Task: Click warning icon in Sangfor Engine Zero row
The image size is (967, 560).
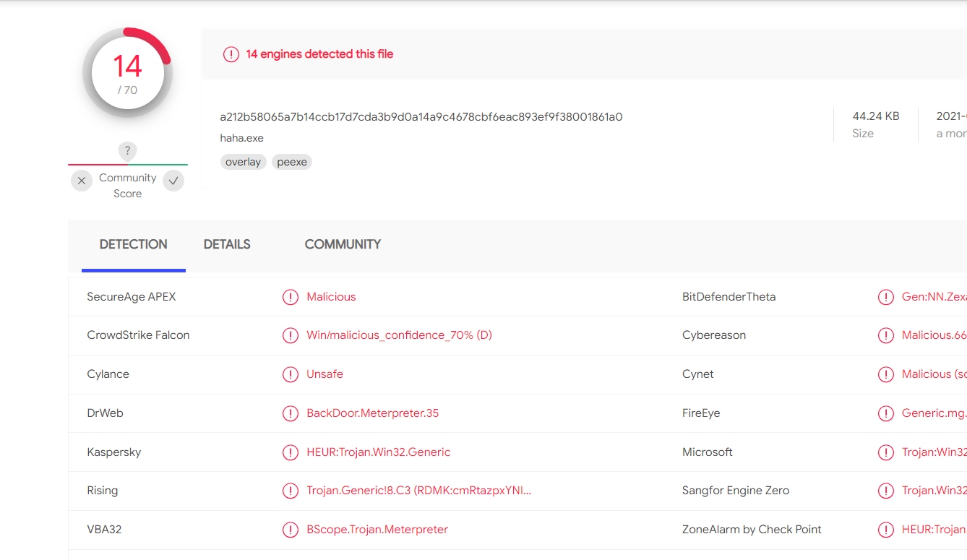Action: coord(886,491)
